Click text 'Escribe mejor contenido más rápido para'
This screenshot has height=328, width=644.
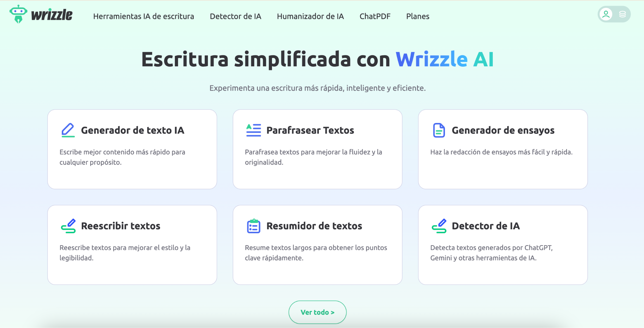coord(122,152)
